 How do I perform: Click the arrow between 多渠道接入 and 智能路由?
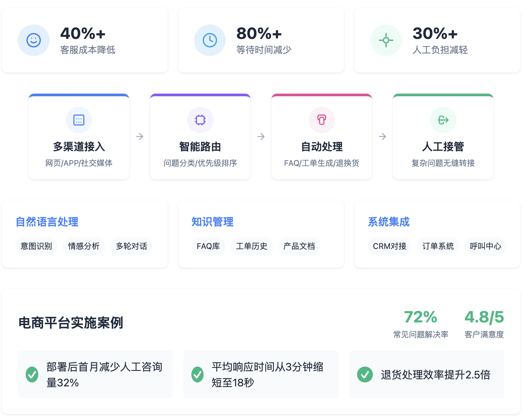tap(140, 136)
